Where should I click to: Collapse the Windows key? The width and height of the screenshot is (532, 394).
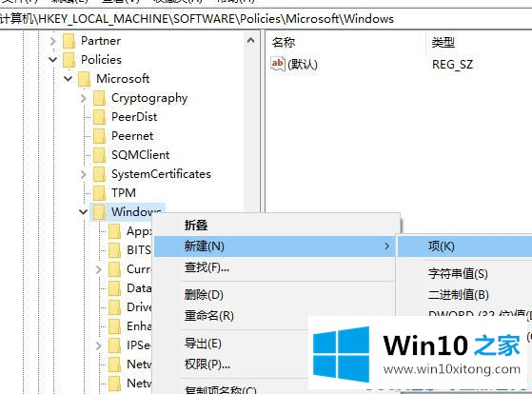coord(84,212)
